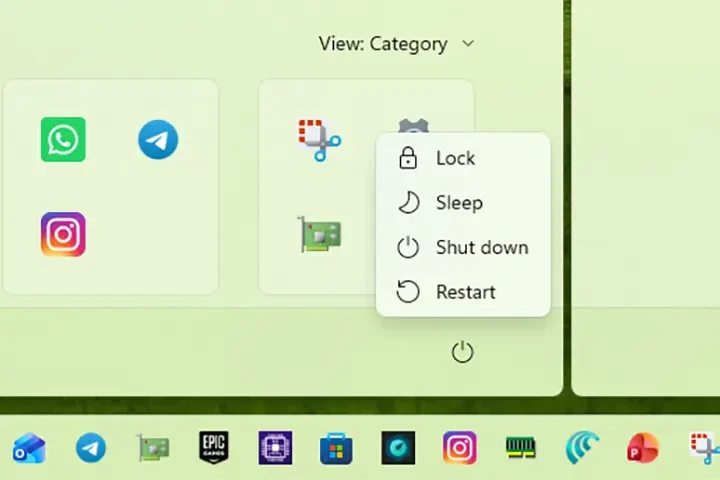Open Instagram from the taskbar
This screenshot has width=720, height=480.
(x=460, y=448)
